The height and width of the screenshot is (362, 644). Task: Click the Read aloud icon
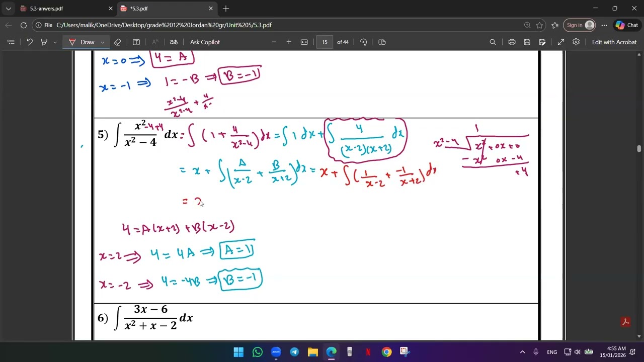pos(155,42)
